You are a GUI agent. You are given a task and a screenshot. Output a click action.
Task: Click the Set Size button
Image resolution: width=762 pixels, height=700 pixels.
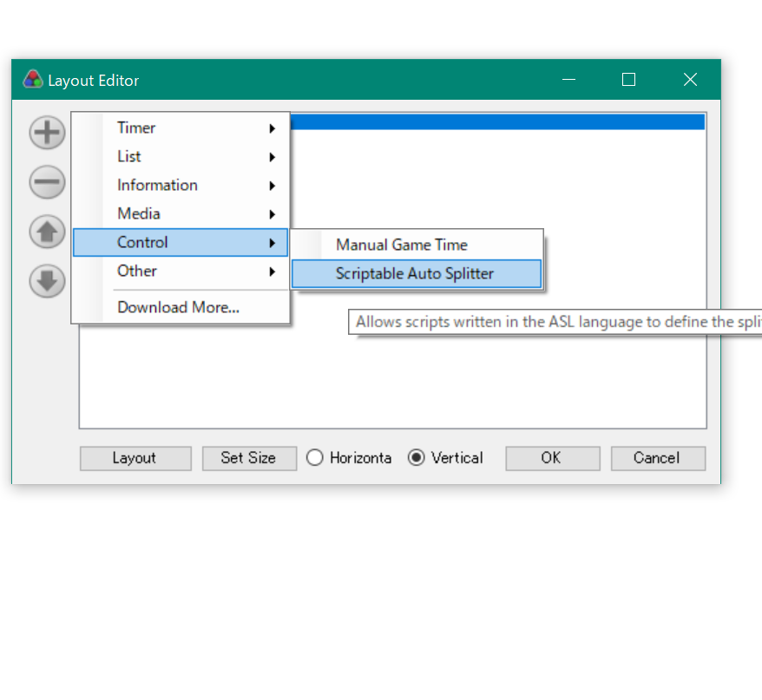[249, 458]
